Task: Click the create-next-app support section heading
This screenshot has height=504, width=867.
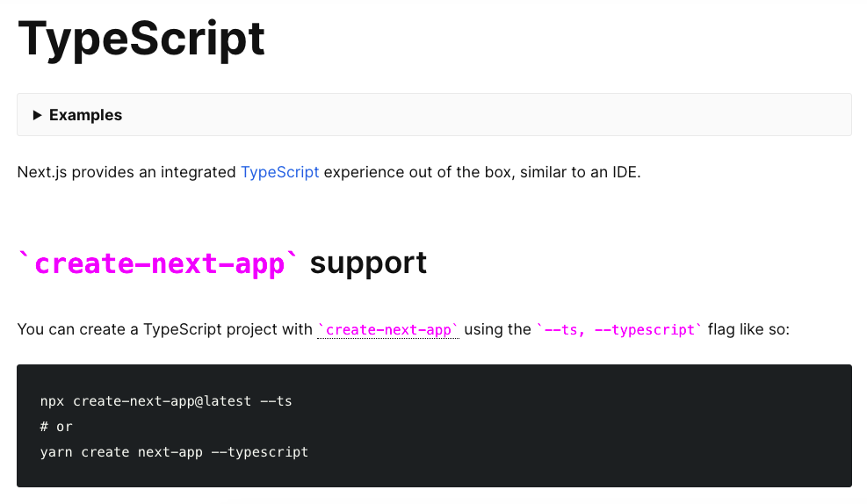Action: click(222, 263)
